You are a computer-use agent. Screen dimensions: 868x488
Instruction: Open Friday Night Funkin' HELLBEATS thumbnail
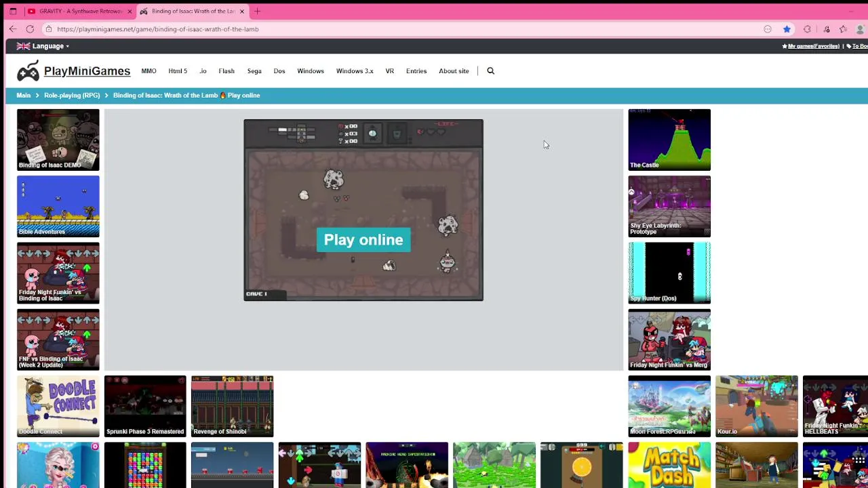tap(835, 407)
